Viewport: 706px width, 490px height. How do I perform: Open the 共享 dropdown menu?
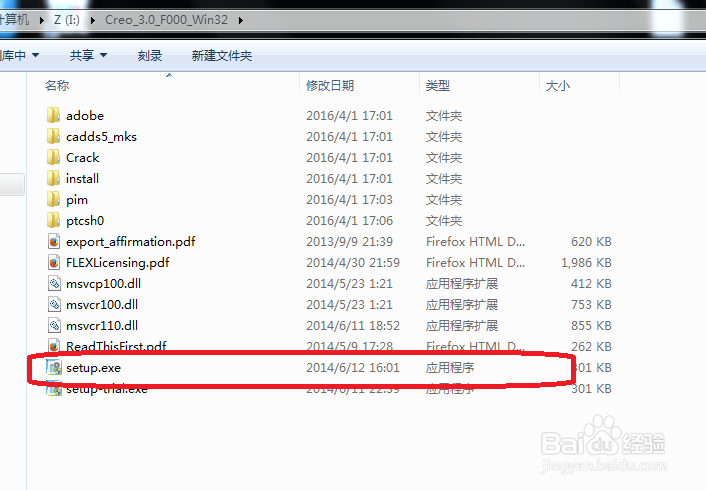point(88,55)
